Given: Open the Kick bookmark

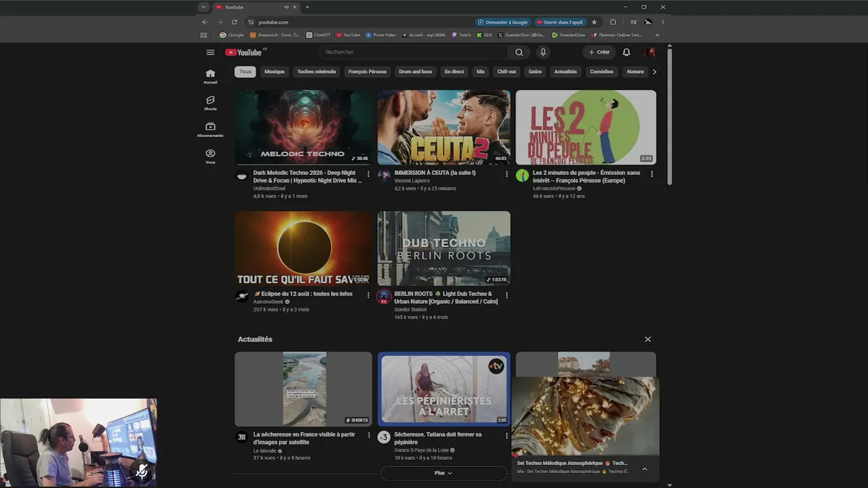Looking at the screenshot, I should (484, 35).
